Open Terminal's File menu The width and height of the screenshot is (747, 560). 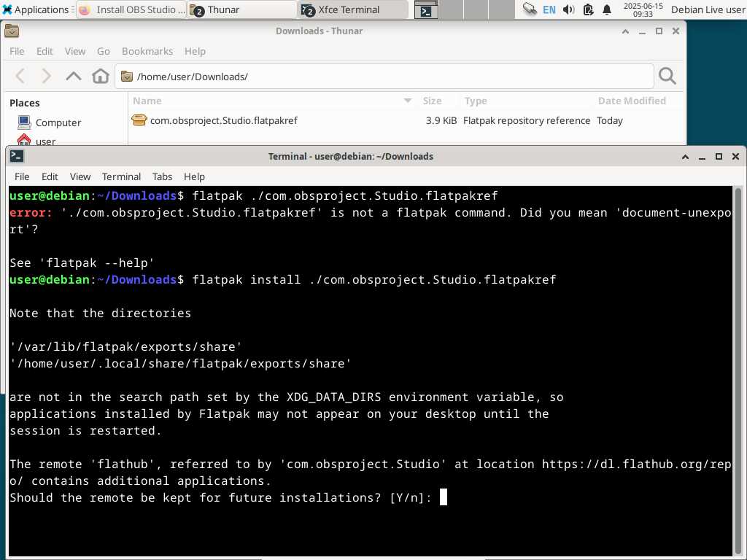tap(22, 176)
